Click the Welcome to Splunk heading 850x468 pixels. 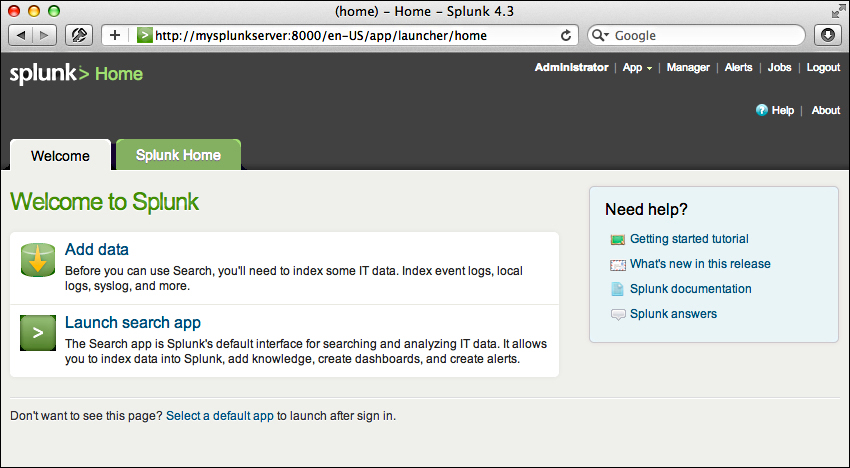(x=105, y=202)
